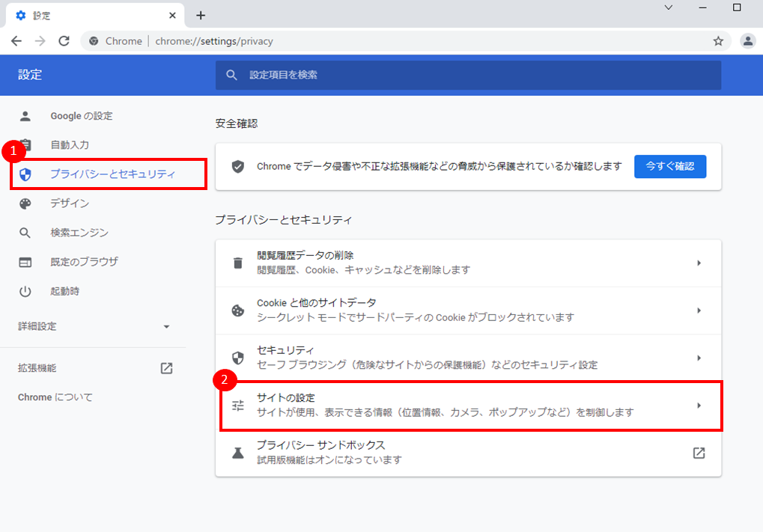Image resolution: width=763 pixels, height=532 pixels.
Task: Click サイトが使用、表示できる情報 description text
Action: click(446, 412)
